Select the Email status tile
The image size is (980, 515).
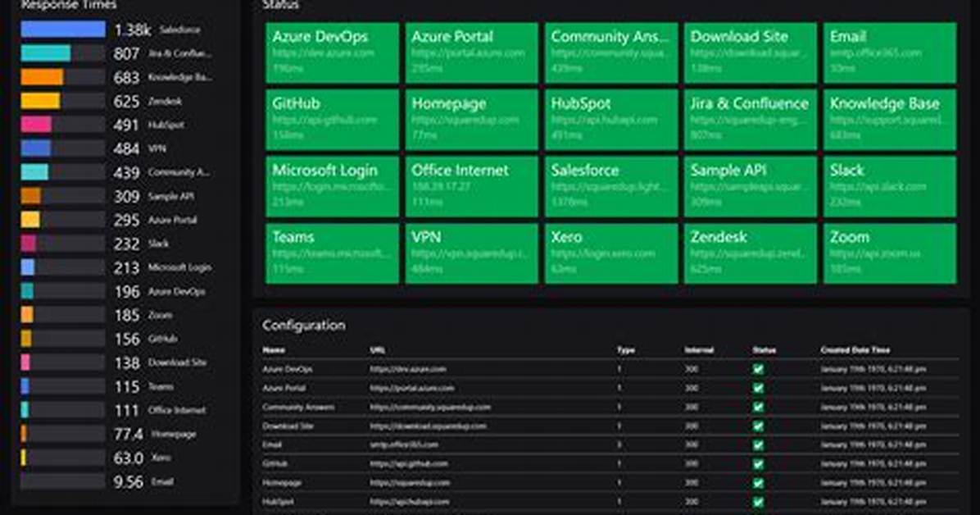[890, 53]
